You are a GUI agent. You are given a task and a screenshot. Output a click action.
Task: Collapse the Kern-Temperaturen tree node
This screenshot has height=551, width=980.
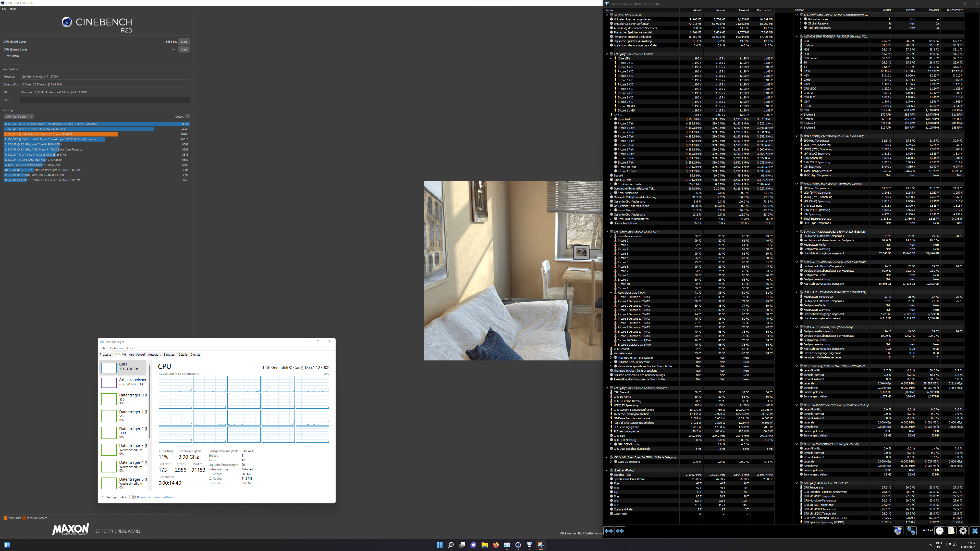pyautogui.click(x=611, y=236)
